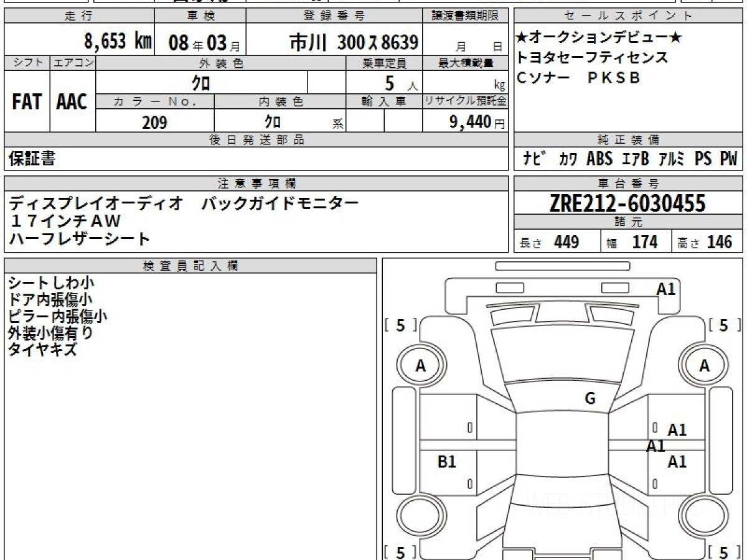Image resolution: width=747 pixels, height=560 pixels.
Task: Select the chassis number ZRE212-6030455
Action: 628,203
